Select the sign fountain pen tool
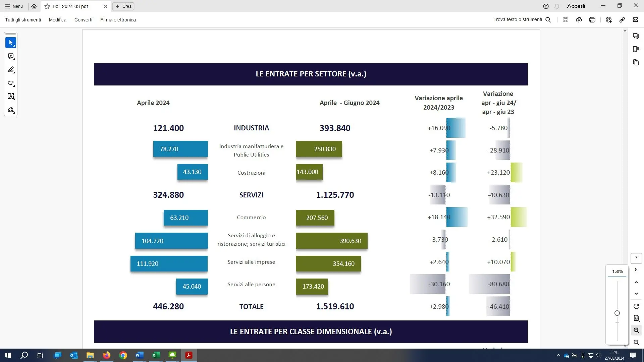The image size is (644, 362). [x=11, y=110]
